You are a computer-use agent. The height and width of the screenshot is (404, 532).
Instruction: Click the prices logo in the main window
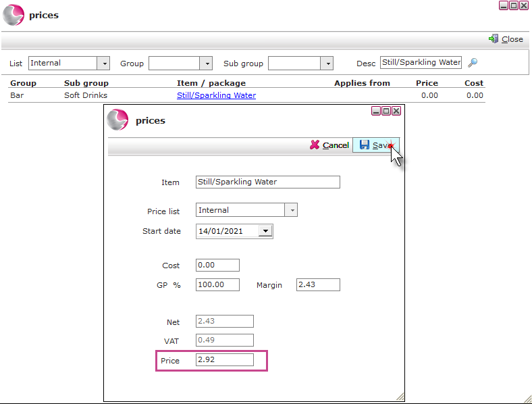pyautogui.click(x=14, y=16)
